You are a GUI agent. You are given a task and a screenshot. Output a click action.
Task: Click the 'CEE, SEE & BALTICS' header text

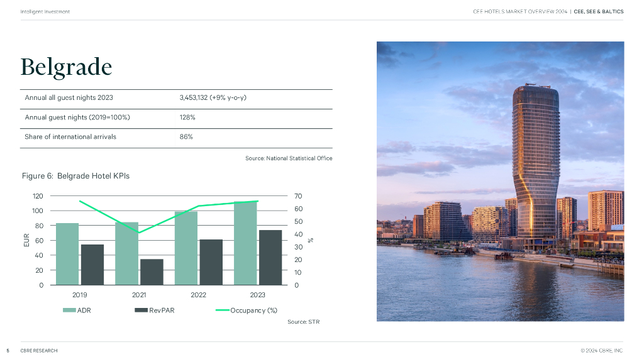(598, 12)
